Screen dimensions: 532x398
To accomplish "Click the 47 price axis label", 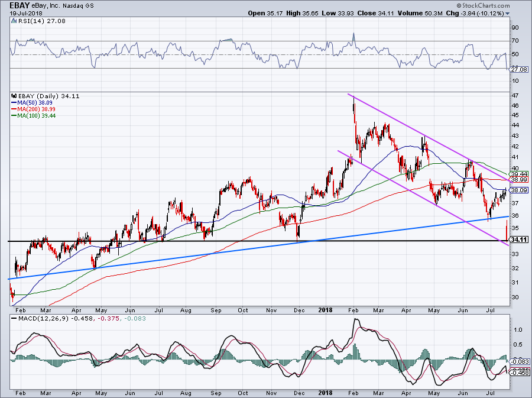I will (x=515, y=95).
